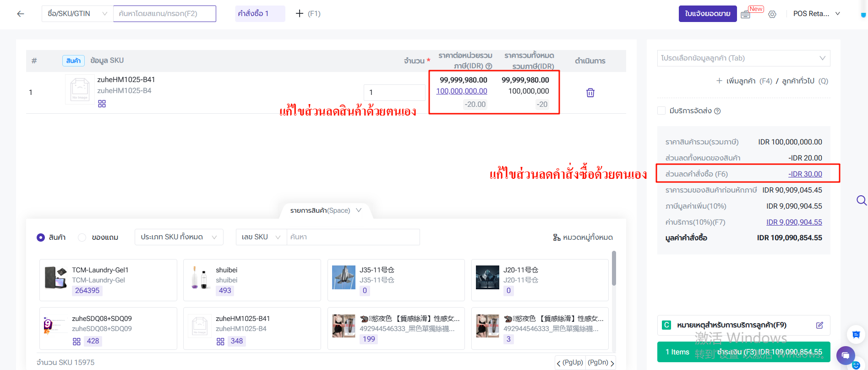The image size is (868, 370).
Task: Select the ของแถม radio button
Action: pos(82,237)
